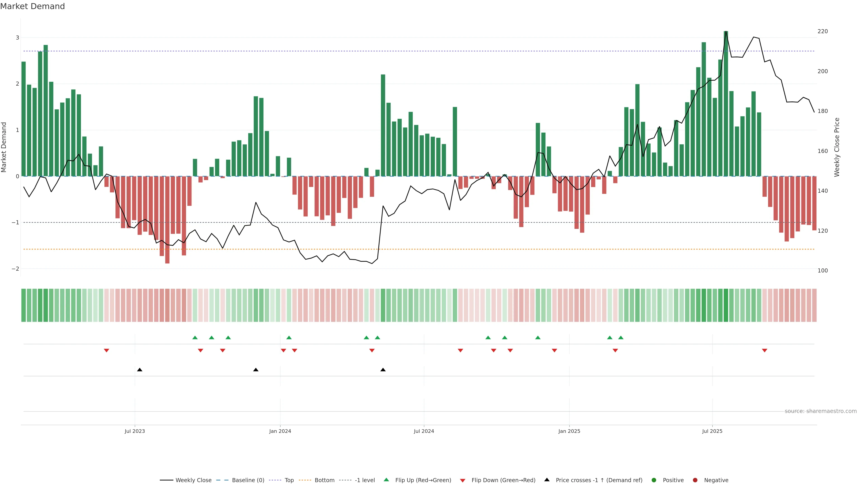
Task: Click the red Flip Down triangle in the legend
Action: [x=463, y=480]
